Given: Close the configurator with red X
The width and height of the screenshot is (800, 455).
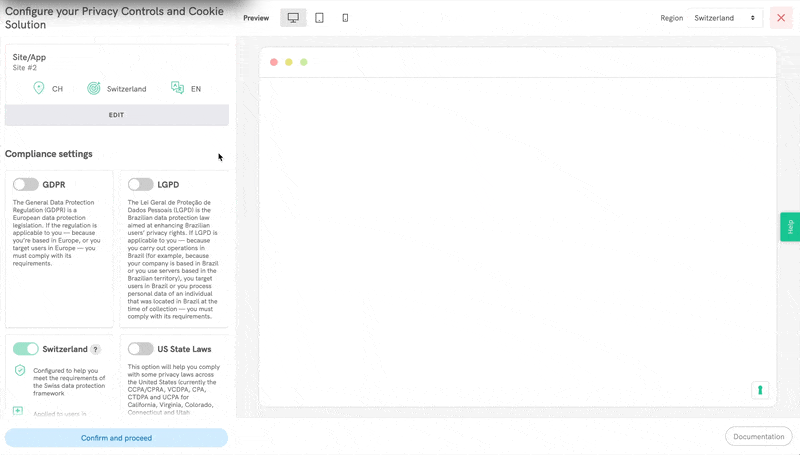Looking at the screenshot, I should (781, 18).
